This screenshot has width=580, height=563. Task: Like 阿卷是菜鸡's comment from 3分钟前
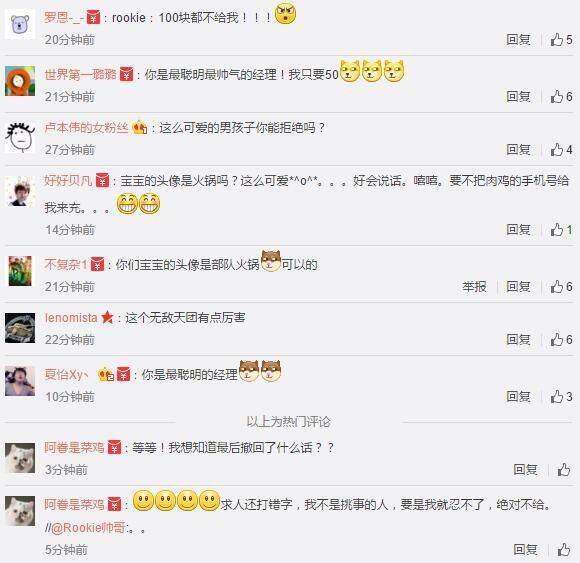[x=564, y=470]
